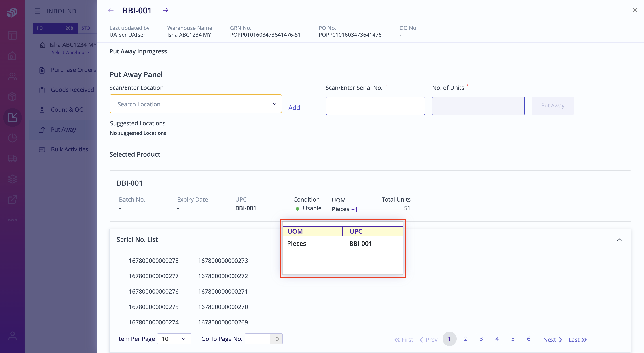
Task: Go to the Next page
Action: click(553, 340)
